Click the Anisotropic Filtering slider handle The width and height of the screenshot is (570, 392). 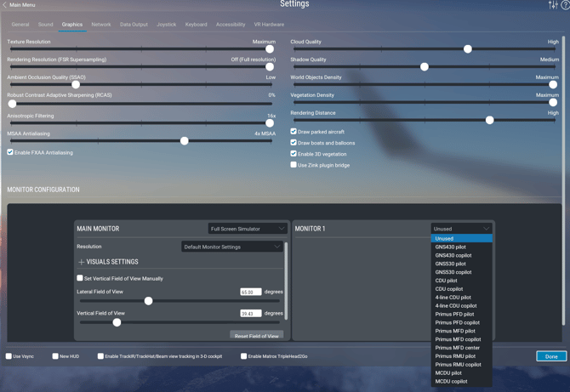(270, 122)
